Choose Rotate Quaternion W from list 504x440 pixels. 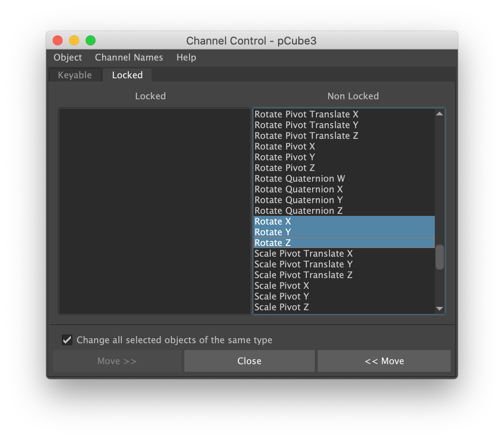(x=300, y=179)
